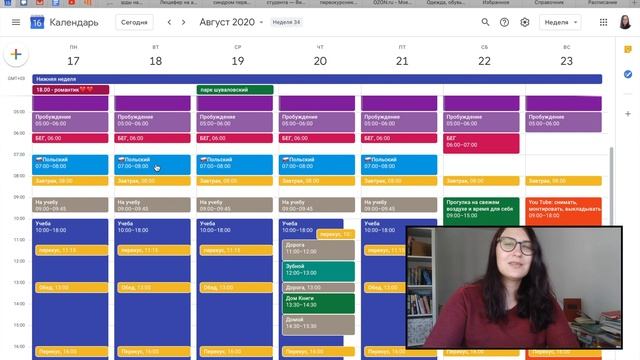Open the account avatar menu
Image resolution: width=640 pixels, height=360 pixels.
(625, 22)
